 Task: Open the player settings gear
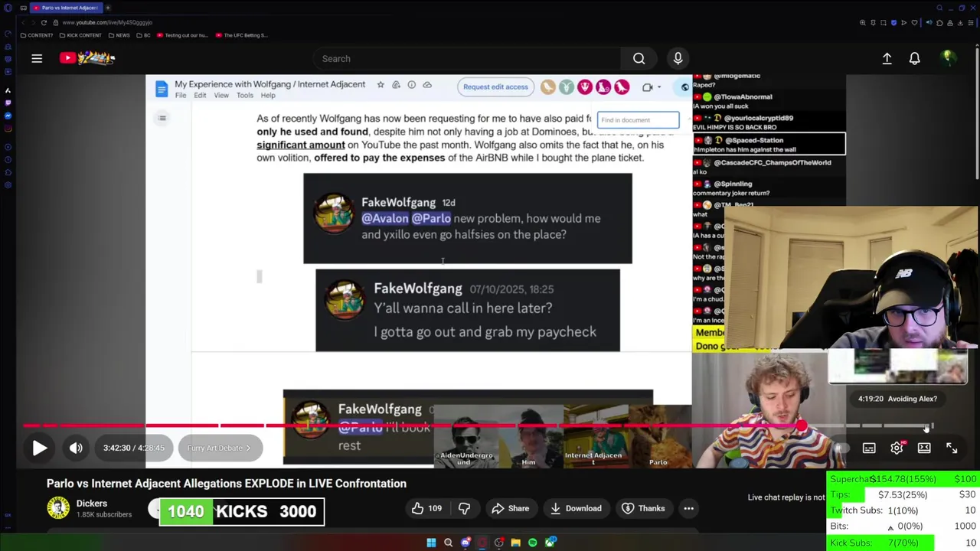point(897,448)
